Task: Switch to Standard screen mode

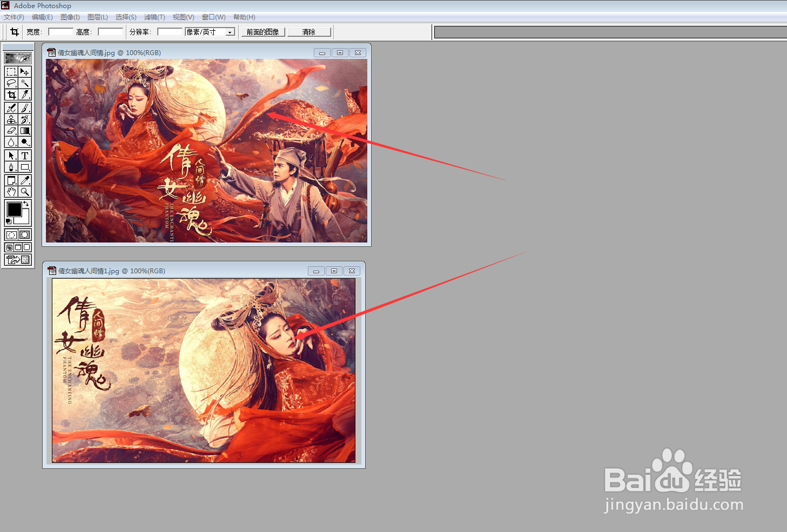Action: (9, 247)
